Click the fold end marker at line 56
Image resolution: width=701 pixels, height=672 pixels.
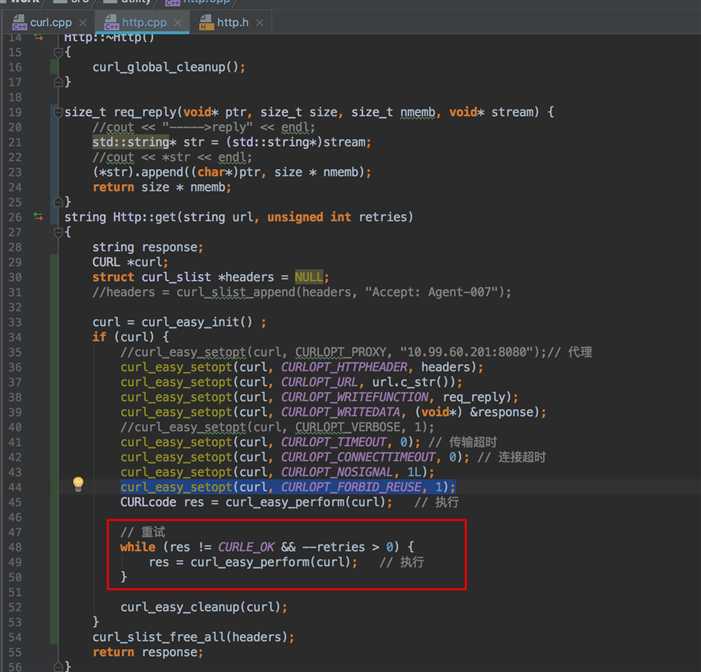[x=58, y=666]
